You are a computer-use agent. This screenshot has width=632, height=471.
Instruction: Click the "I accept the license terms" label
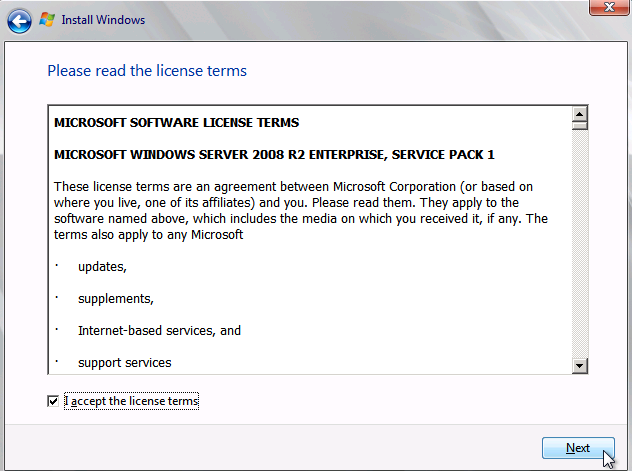132,401
